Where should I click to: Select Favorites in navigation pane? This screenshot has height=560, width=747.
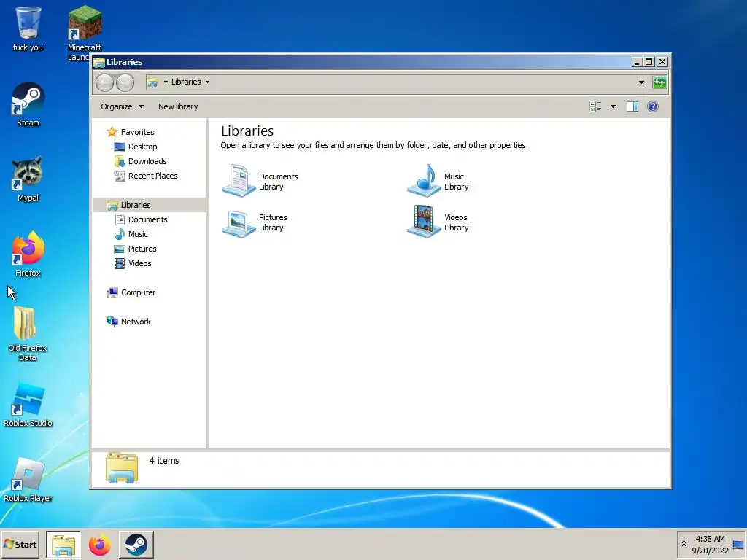click(137, 132)
